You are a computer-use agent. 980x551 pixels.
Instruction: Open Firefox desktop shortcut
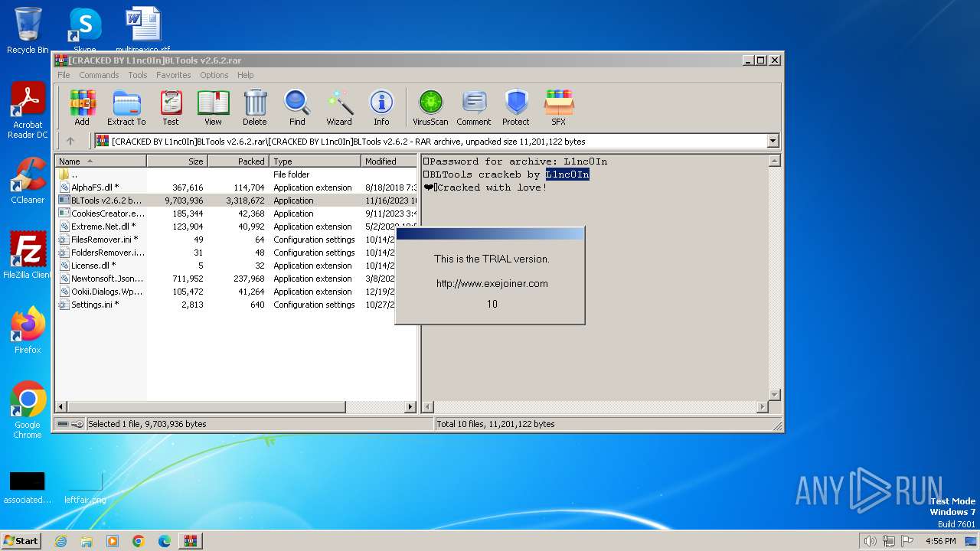click(28, 331)
